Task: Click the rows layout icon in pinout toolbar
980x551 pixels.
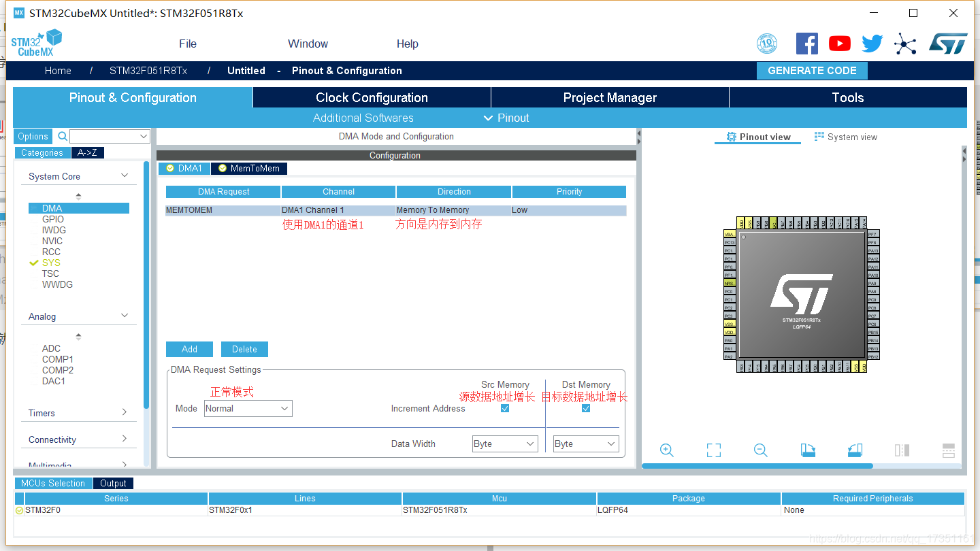Action: pos(949,450)
